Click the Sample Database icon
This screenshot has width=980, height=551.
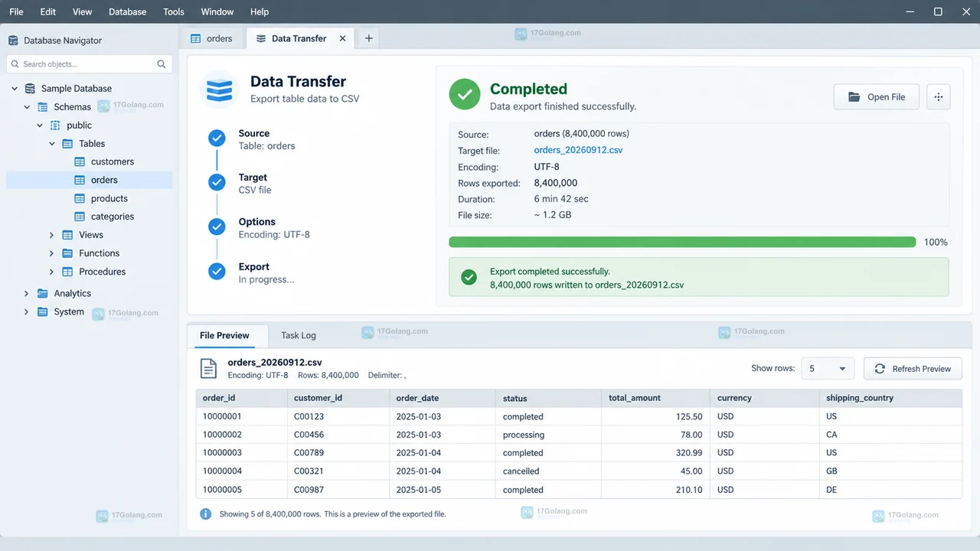pos(30,89)
